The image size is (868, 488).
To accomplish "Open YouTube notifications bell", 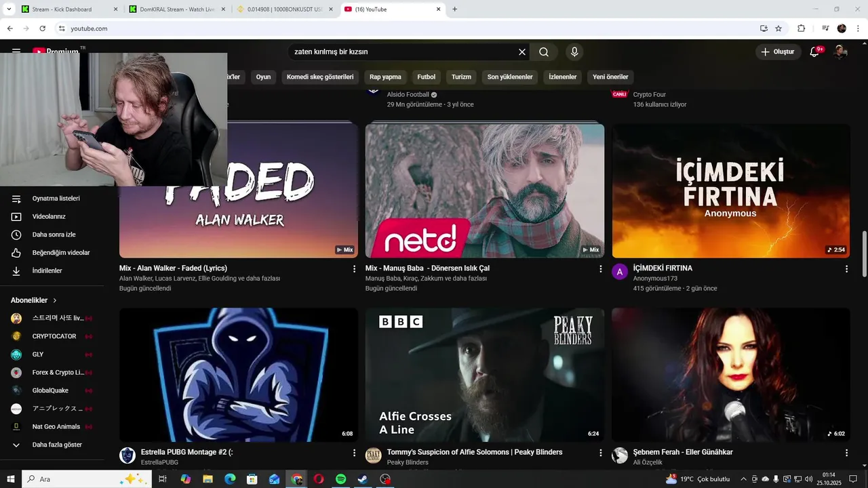I will click(815, 52).
